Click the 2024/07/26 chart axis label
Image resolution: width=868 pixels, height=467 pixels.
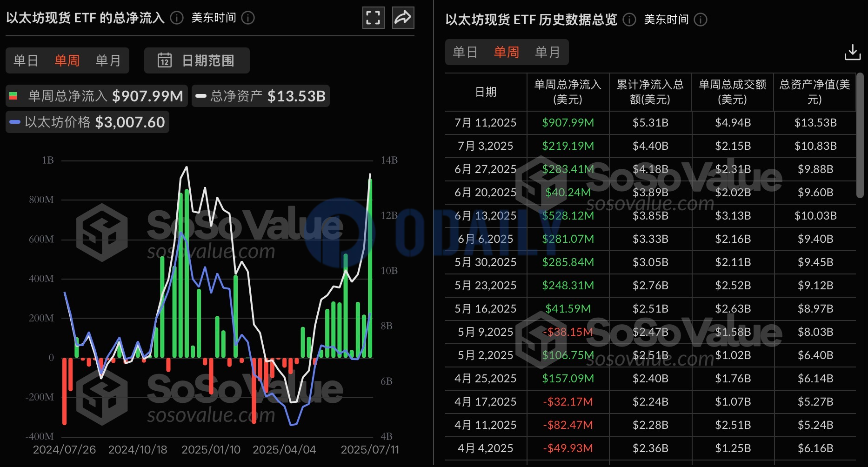[x=64, y=450]
